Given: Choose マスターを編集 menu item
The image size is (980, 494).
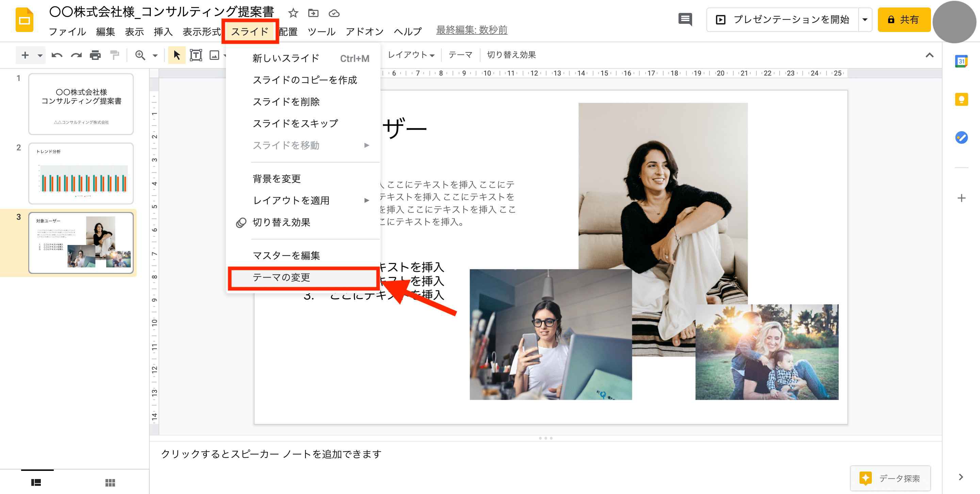Looking at the screenshot, I should 303,255.
